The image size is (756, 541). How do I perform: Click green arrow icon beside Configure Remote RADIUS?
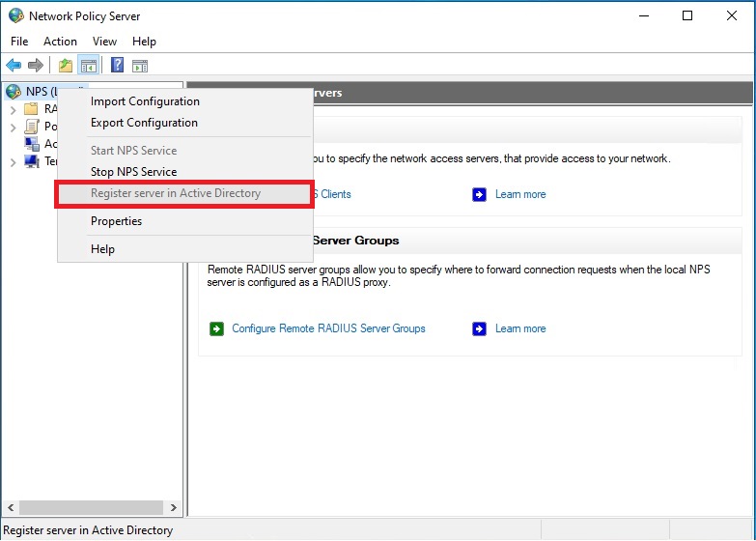216,328
